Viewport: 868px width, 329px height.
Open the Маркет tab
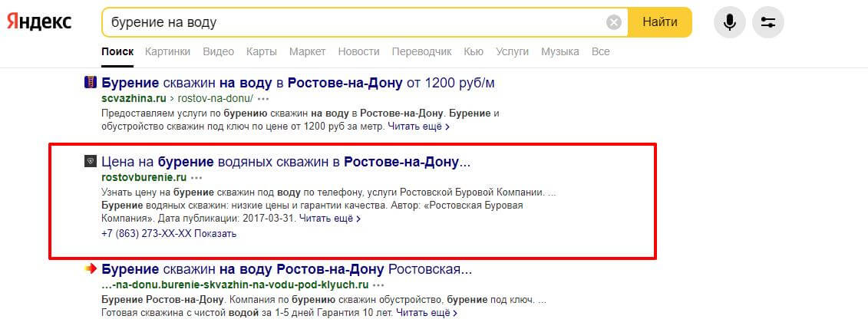point(307,51)
